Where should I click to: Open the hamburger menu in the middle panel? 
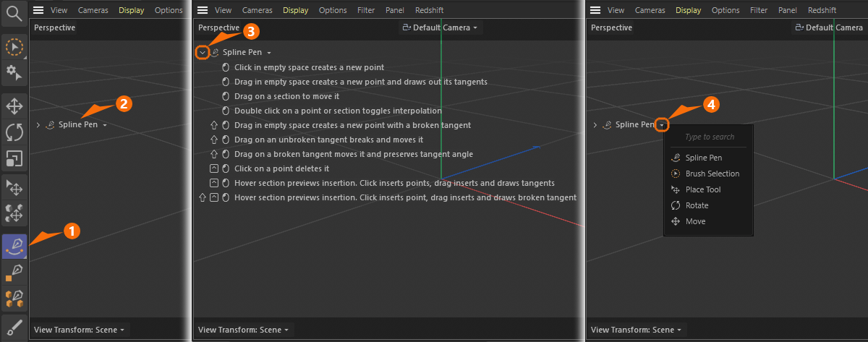click(203, 10)
